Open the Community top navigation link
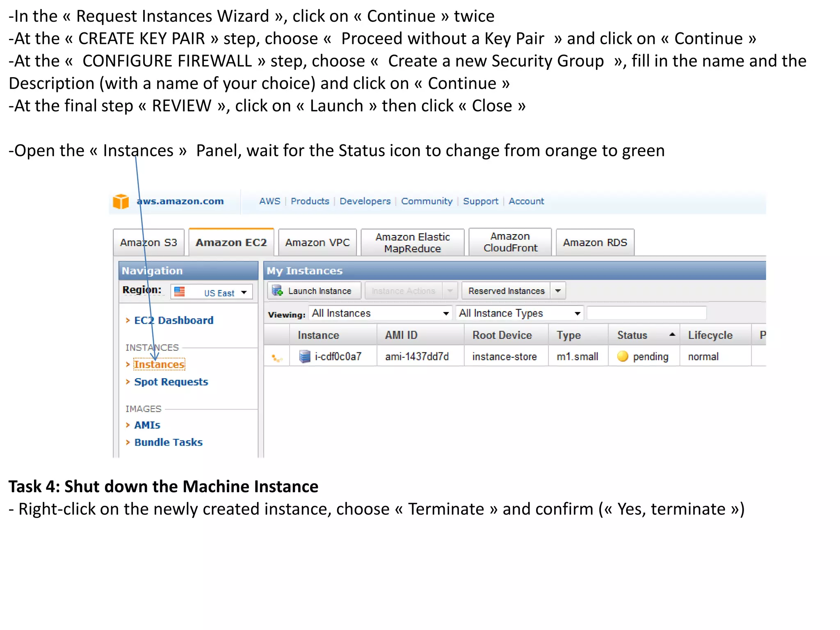This screenshot has width=840, height=630. click(427, 201)
